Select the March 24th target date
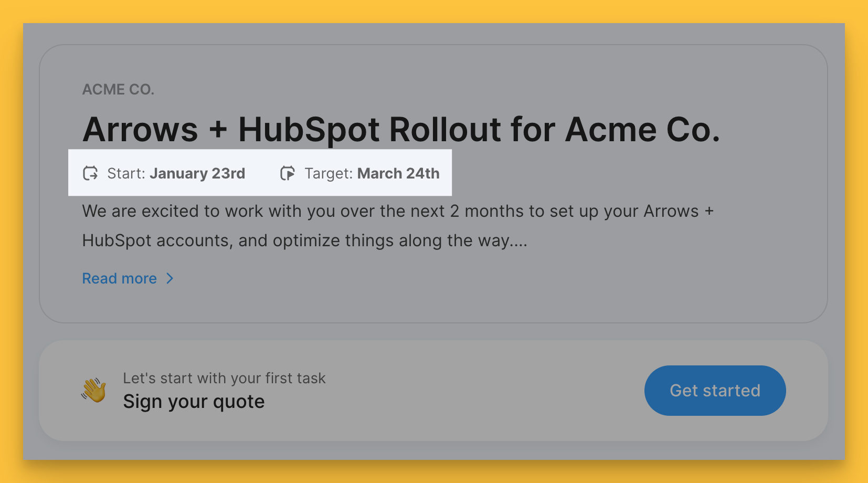 point(398,173)
